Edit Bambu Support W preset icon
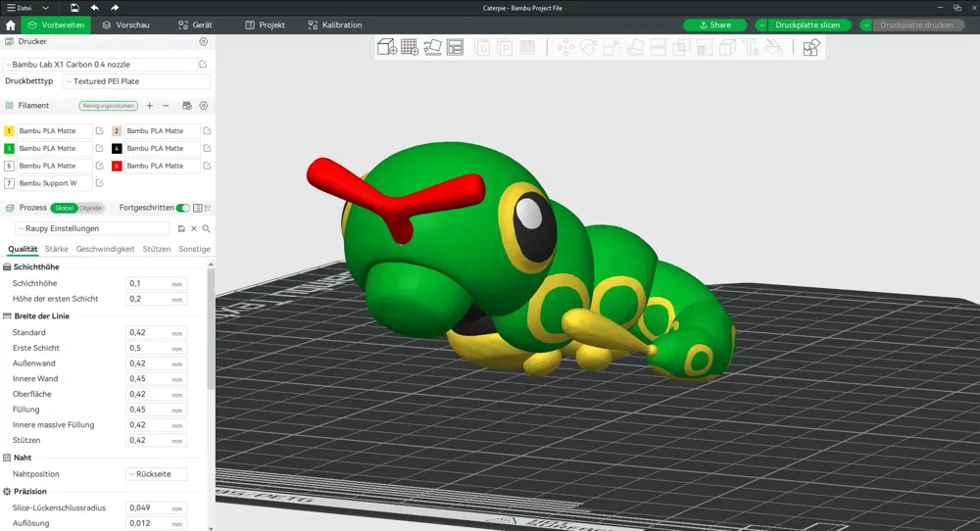 pyautogui.click(x=99, y=183)
